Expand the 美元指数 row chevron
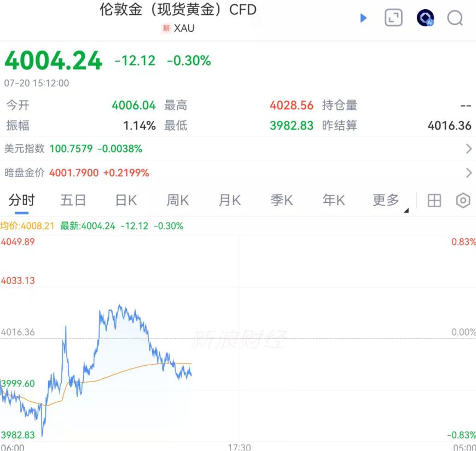 tap(469, 149)
